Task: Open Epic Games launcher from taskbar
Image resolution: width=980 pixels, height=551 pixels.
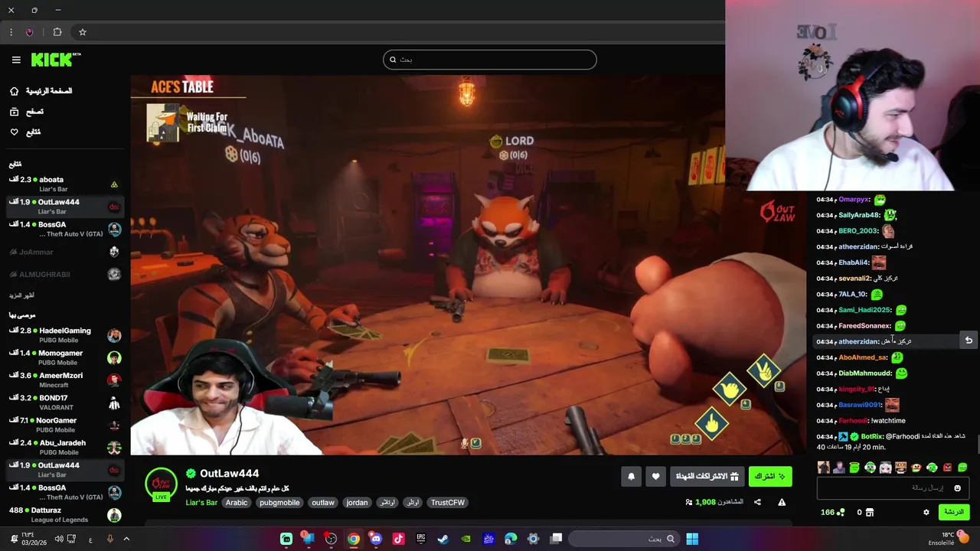Action: [x=421, y=539]
